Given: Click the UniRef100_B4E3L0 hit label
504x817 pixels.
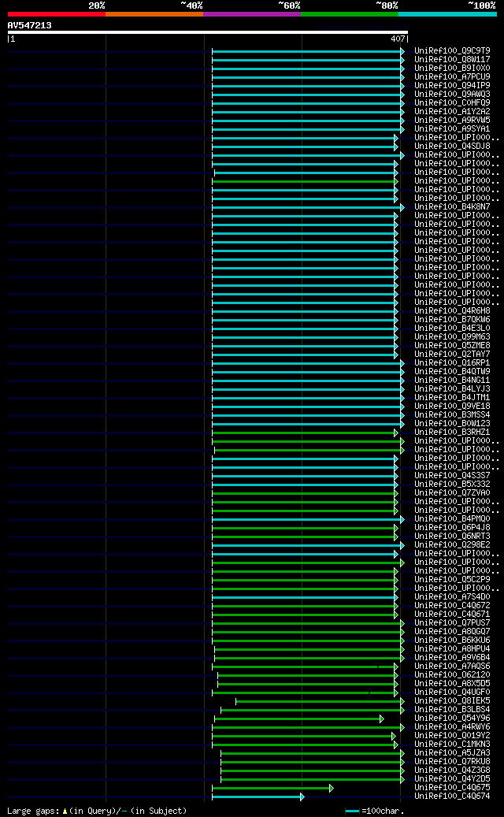Looking at the screenshot, I should 452,329.
